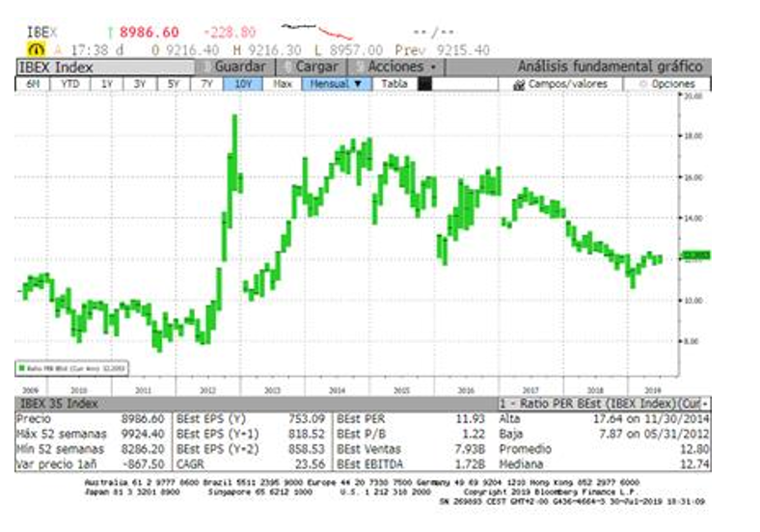
Task: Click the IBEX 35 Index panel header
Action: coord(256,404)
